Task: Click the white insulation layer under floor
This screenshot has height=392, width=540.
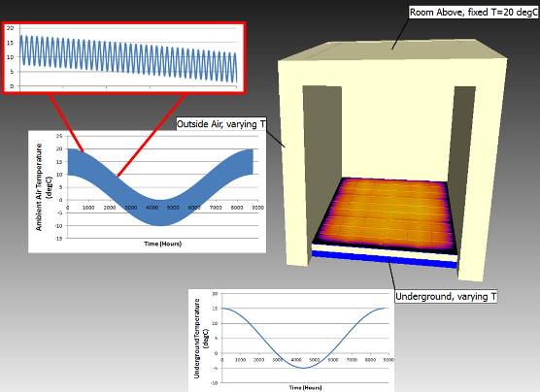Action: coord(384,250)
